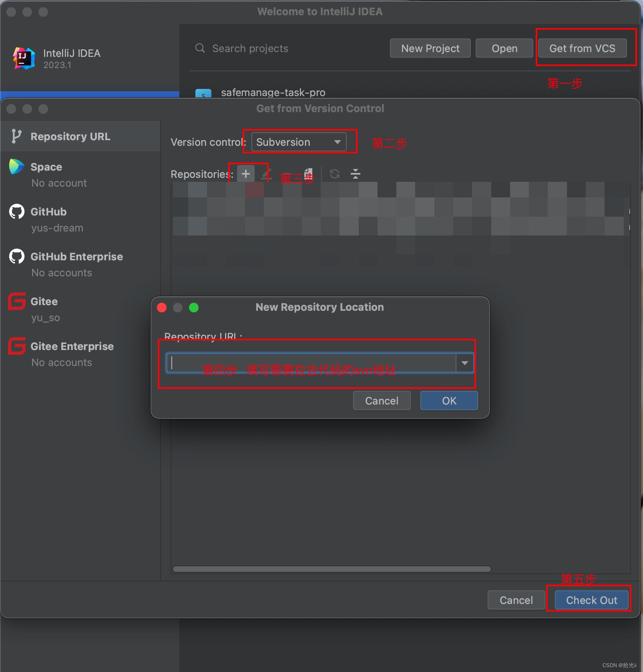This screenshot has height=672, width=643.
Task: Click the search projects magnifier icon
Action: click(x=200, y=48)
